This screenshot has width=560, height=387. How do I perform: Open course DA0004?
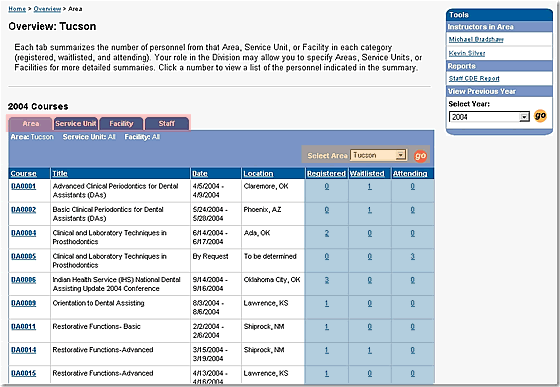(x=24, y=233)
